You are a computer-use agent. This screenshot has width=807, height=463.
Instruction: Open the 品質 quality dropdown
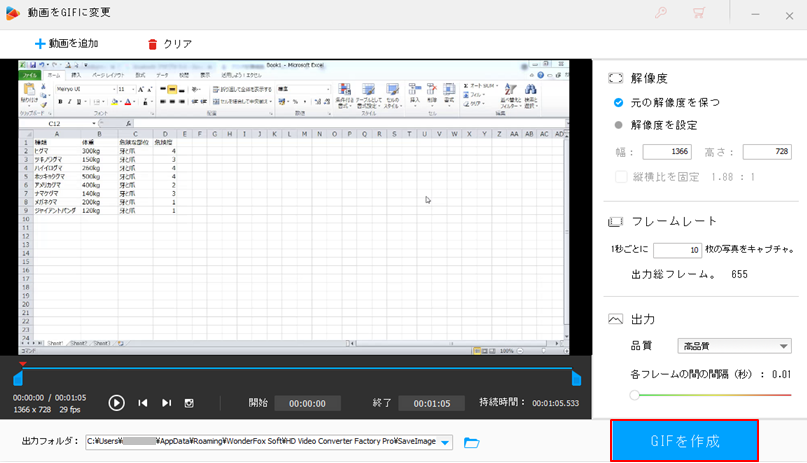734,346
